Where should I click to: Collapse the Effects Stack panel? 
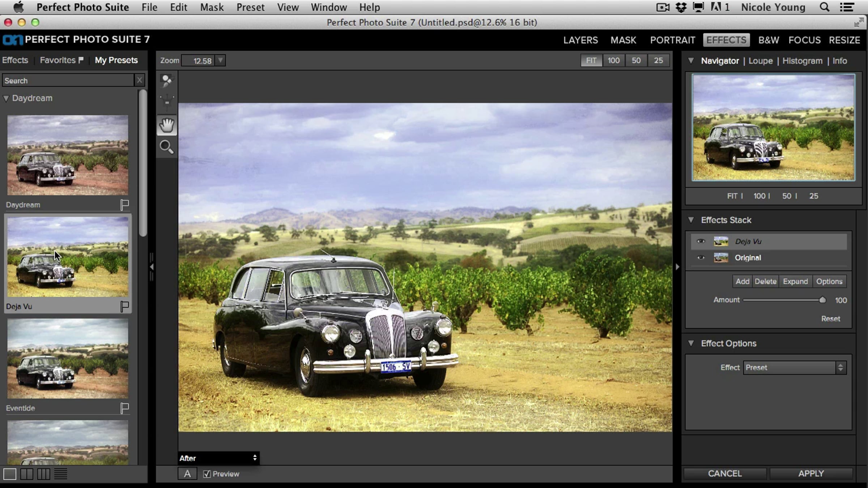(x=691, y=220)
